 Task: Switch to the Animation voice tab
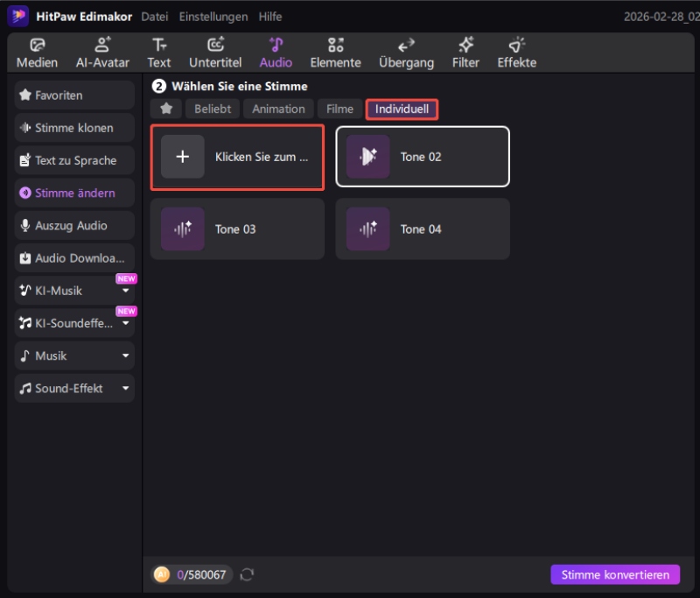[278, 109]
